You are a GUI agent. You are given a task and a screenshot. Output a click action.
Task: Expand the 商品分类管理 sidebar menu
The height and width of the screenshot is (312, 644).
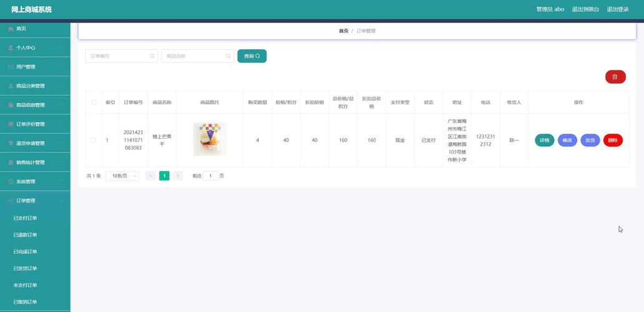[x=35, y=86]
